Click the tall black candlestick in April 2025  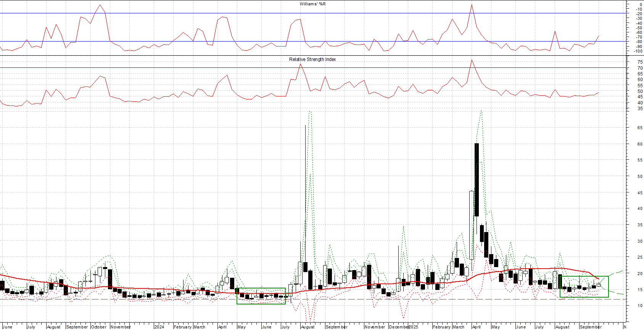[x=477, y=179]
